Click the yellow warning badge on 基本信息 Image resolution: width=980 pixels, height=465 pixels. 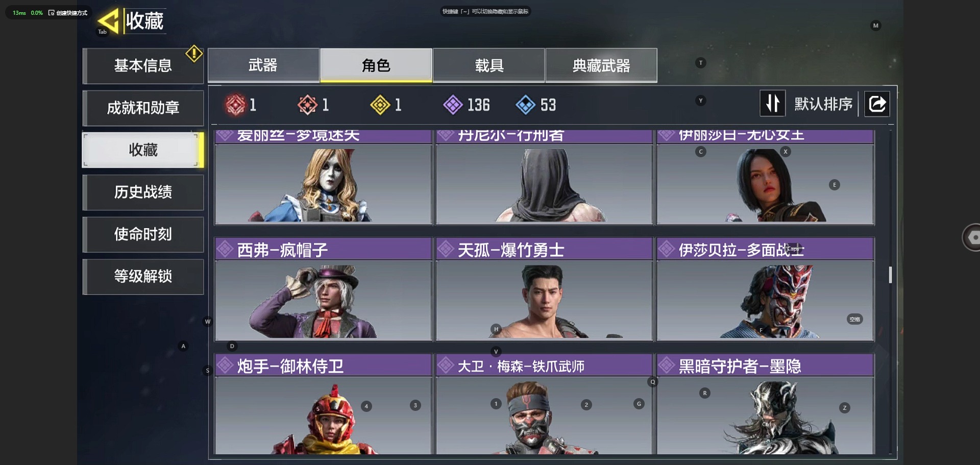(194, 54)
